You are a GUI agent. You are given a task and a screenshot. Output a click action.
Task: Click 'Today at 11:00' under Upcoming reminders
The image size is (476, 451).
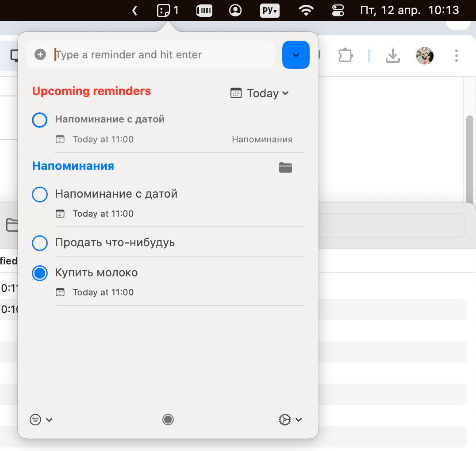[x=103, y=139]
